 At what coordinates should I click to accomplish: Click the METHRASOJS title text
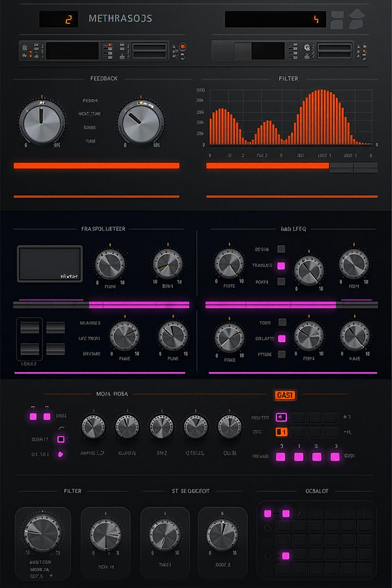click(120, 18)
